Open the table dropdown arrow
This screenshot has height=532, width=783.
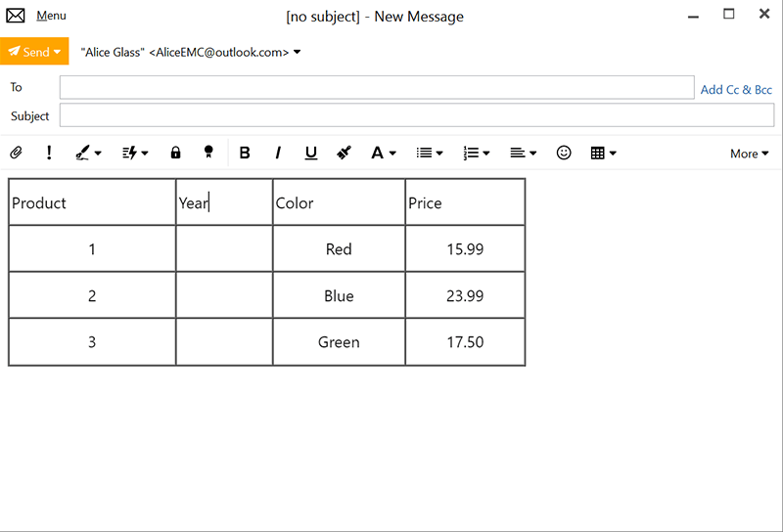(613, 154)
